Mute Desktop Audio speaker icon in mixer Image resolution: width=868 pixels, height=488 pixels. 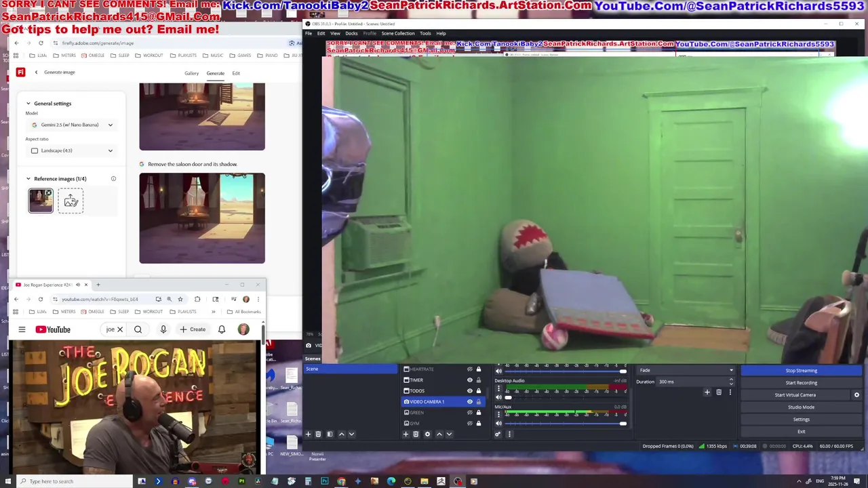(x=498, y=397)
